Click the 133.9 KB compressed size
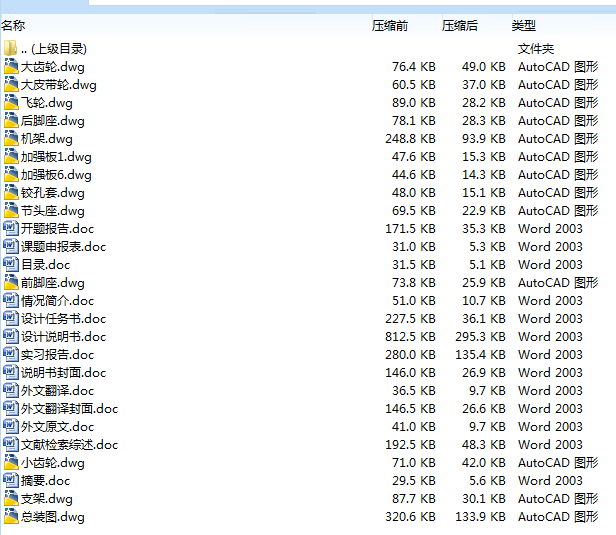This screenshot has width=616, height=535. pos(480,517)
